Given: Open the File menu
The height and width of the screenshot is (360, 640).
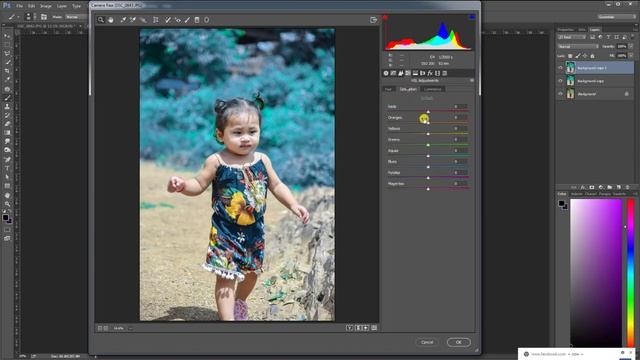Looking at the screenshot, I should point(20,6).
